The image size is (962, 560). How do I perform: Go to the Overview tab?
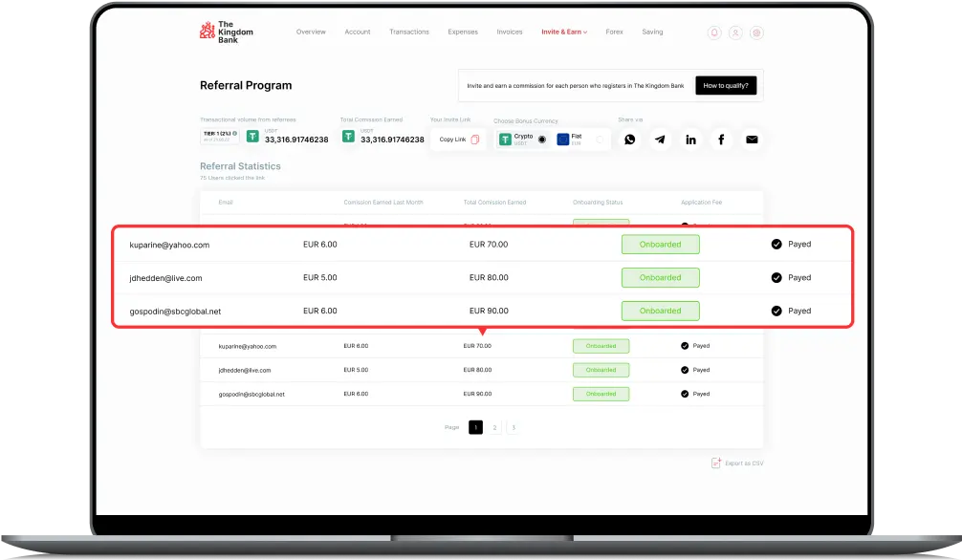311,32
